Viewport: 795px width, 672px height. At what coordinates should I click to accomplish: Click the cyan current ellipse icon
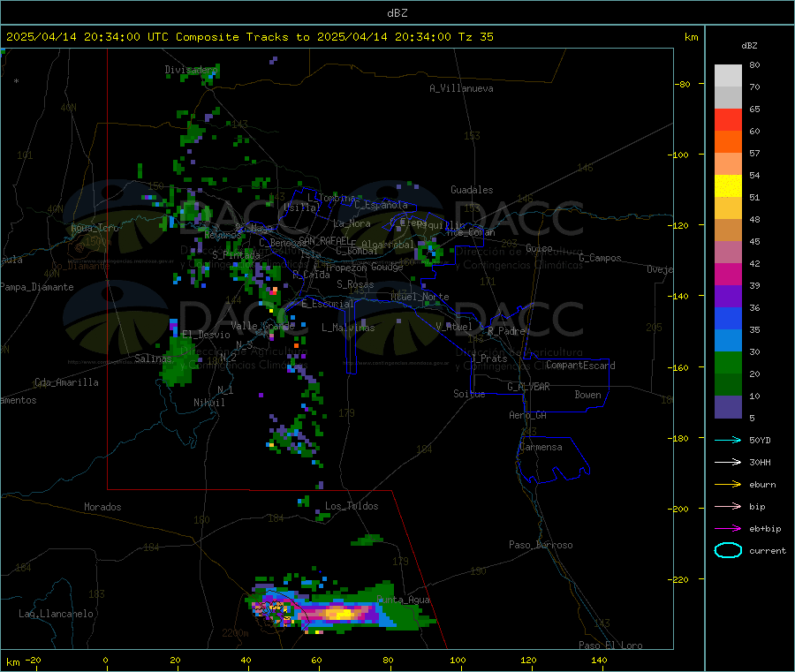728,550
